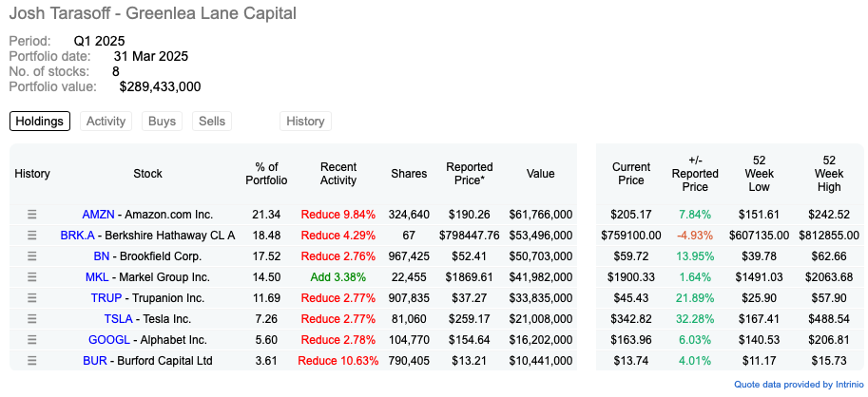Click the 'Reduce 9.84%' activity cell
This screenshot has height=397, width=868.
[x=338, y=215]
